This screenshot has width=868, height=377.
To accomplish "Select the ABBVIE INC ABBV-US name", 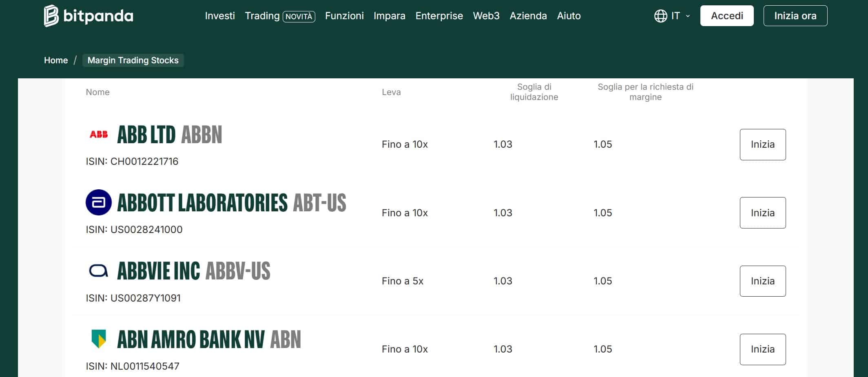I will [194, 271].
